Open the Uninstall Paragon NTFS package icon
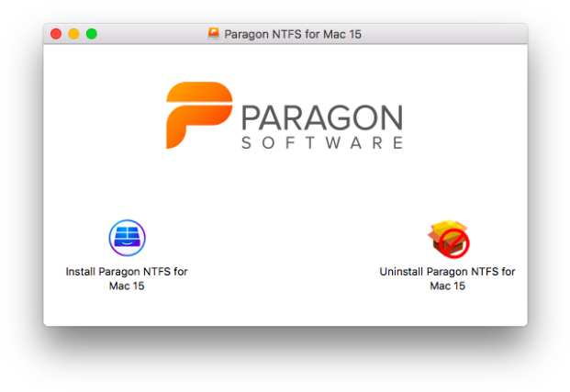 tap(448, 239)
